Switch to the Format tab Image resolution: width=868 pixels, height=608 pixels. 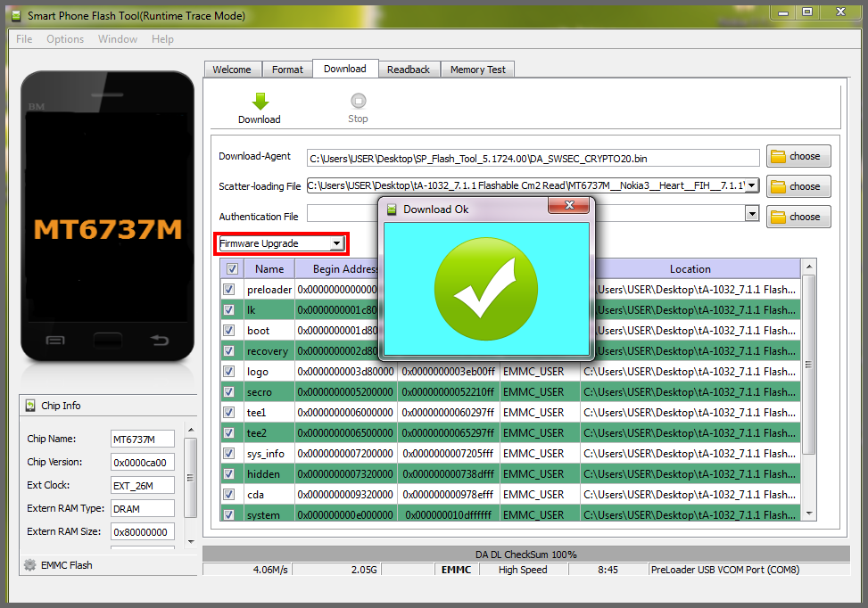point(287,70)
